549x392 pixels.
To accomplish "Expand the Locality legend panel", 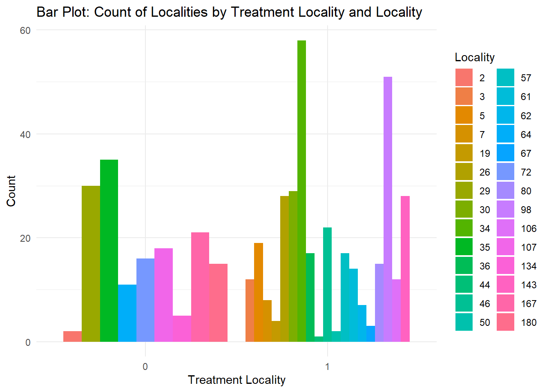I will click(474, 57).
